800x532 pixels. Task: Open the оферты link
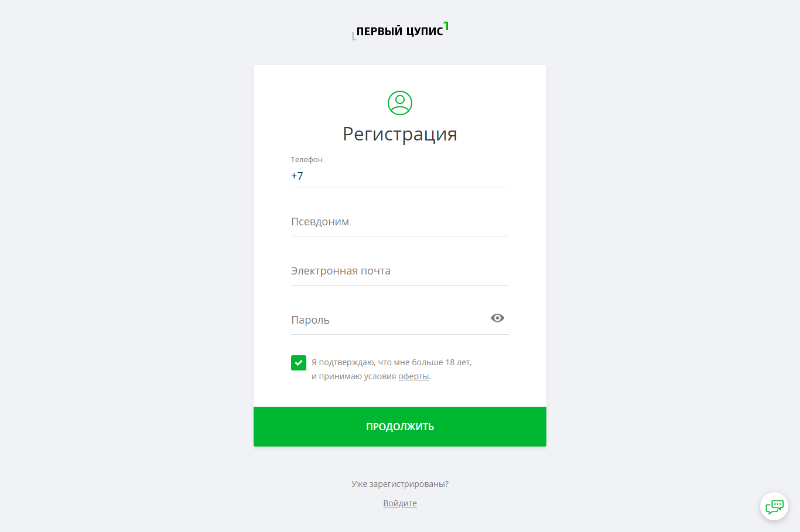coord(413,376)
